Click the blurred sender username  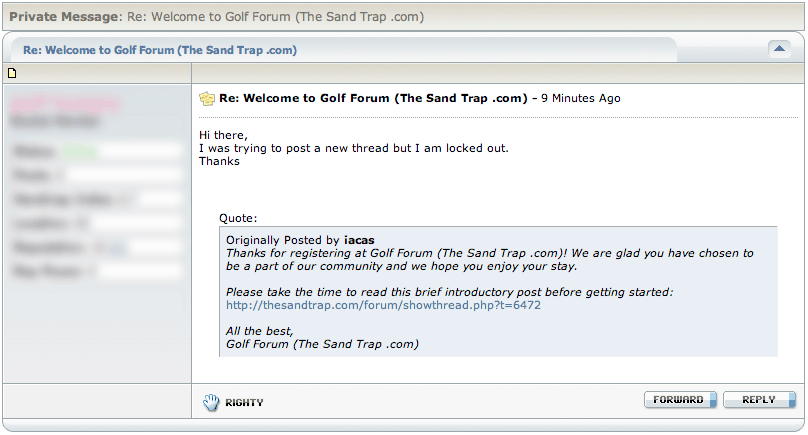(64, 103)
